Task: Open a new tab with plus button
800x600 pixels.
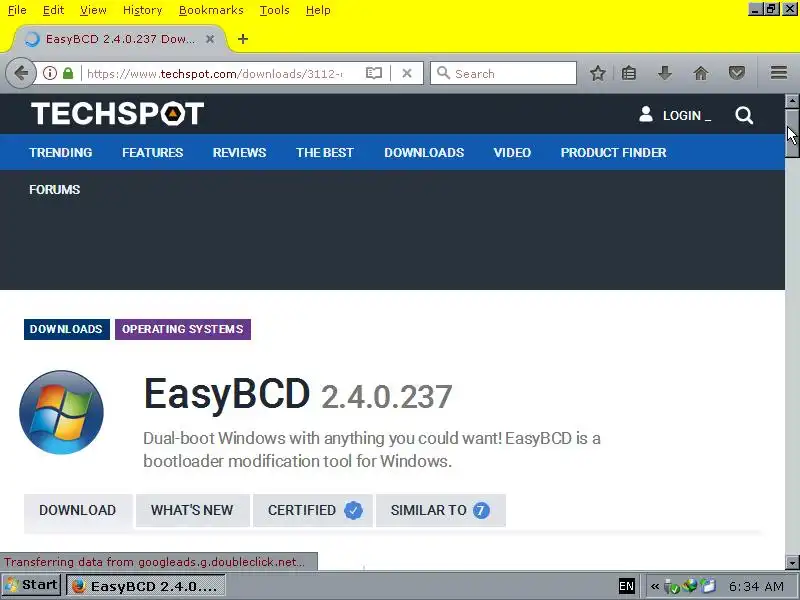Action: click(x=243, y=39)
